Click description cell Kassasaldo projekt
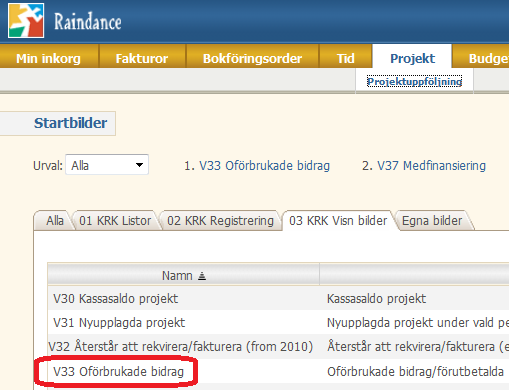Screen dimensions: 509x390 (x=376, y=299)
